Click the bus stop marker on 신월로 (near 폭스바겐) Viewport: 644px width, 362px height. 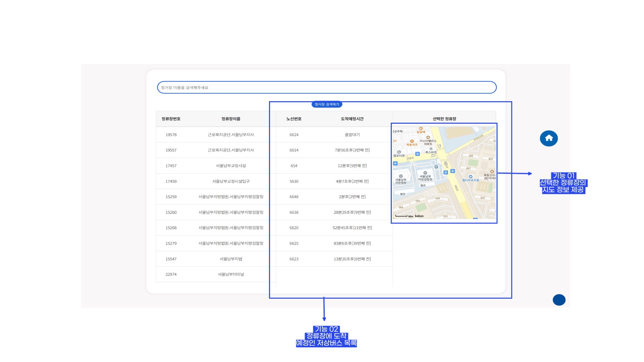(417, 154)
